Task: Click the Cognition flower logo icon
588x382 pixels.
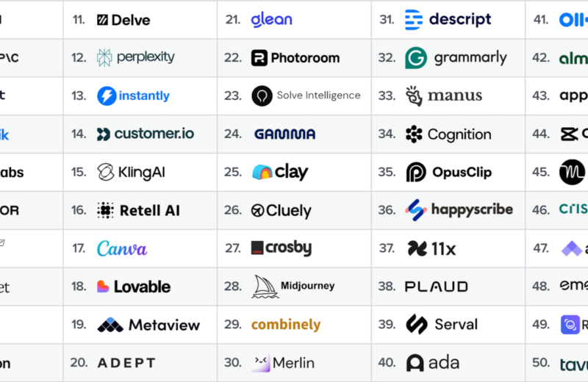Action: (414, 134)
